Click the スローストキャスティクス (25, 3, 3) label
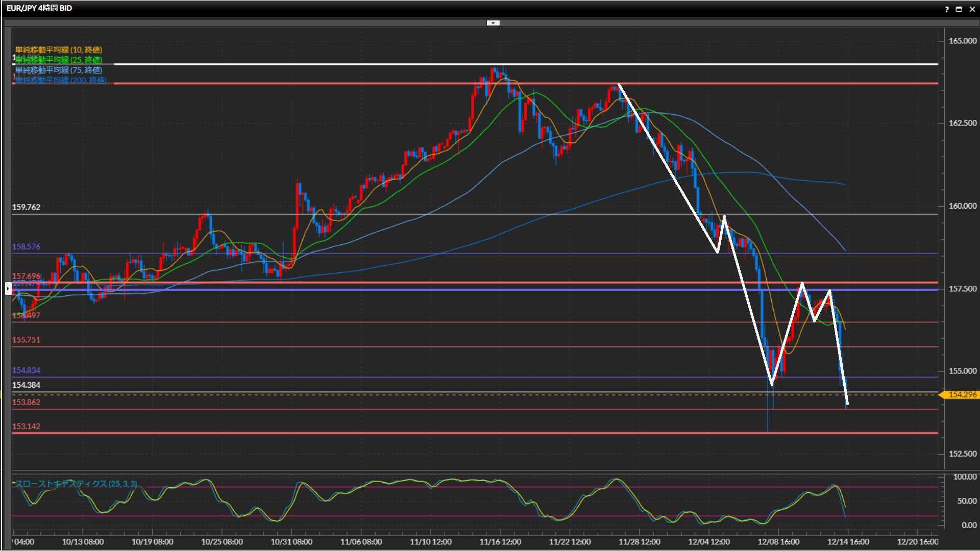The image size is (980, 551). pyautogui.click(x=77, y=484)
